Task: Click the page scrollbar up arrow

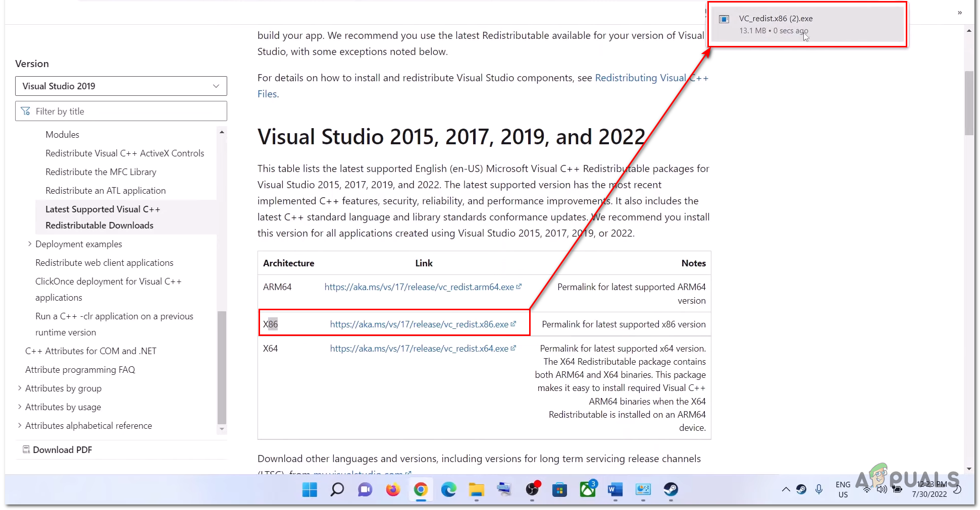Action: click(969, 31)
